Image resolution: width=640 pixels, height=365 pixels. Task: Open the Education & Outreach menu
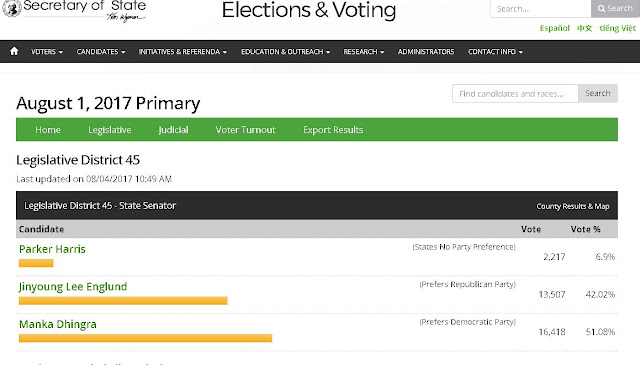[285, 52]
